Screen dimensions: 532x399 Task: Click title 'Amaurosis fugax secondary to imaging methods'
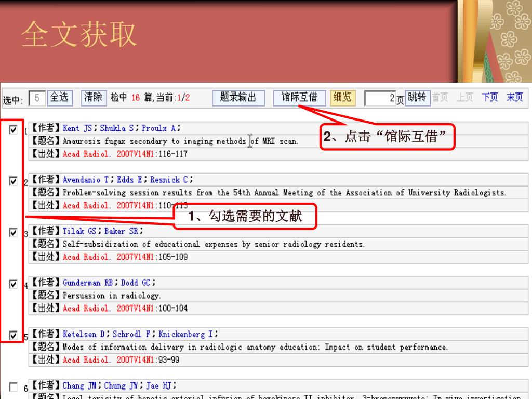tap(180, 141)
